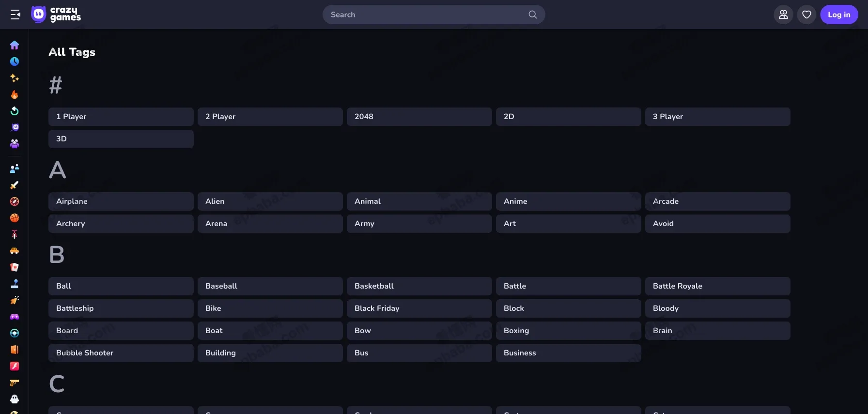Viewport: 868px width, 414px height.
Task: Select the basketball sports category icon
Action: [x=15, y=218]
